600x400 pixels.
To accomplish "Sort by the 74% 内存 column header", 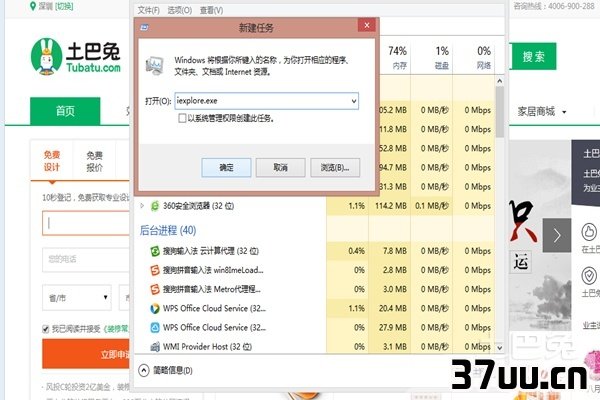I will [x=393, y=57].
